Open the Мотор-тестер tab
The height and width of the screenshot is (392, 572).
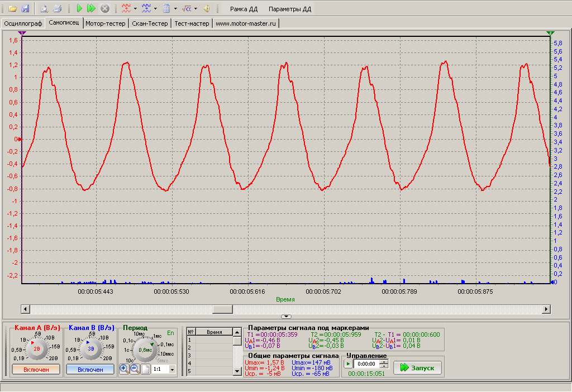coord(106,23)
